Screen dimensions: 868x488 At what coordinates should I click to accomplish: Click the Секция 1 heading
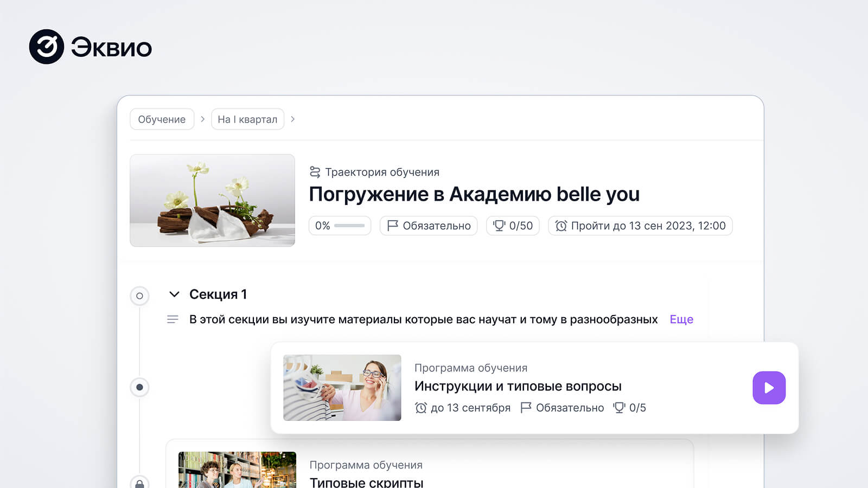point(218,294)
